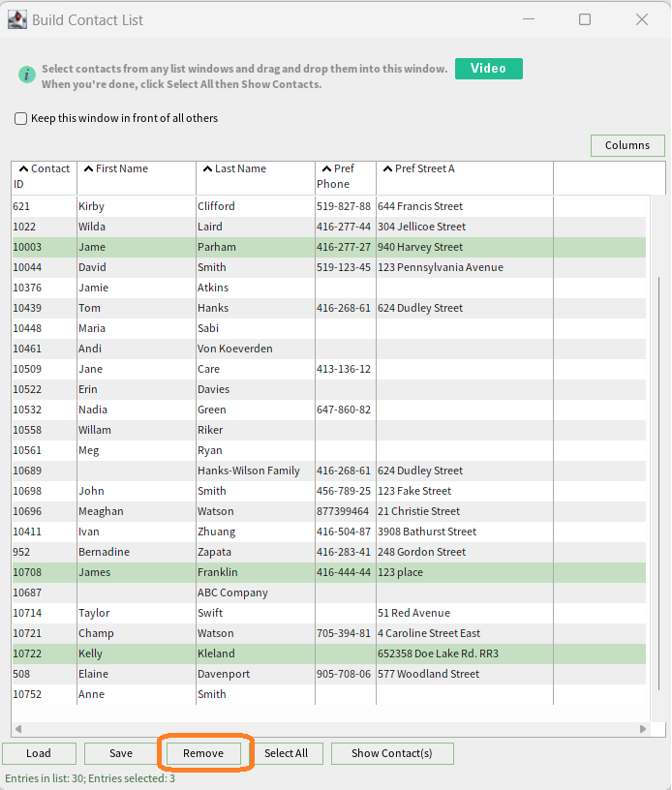
Task: Click ABC Company cell
Action: coord(256,592)
